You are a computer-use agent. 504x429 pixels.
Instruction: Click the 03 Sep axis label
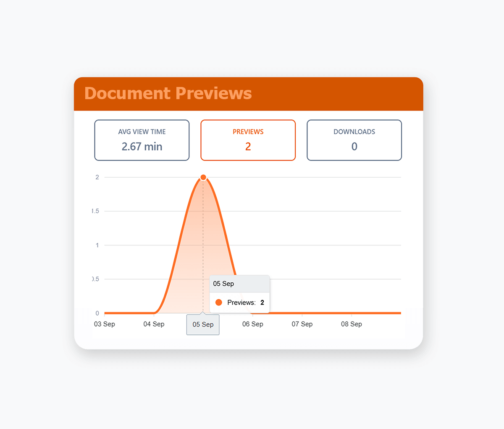click(105, 324)
